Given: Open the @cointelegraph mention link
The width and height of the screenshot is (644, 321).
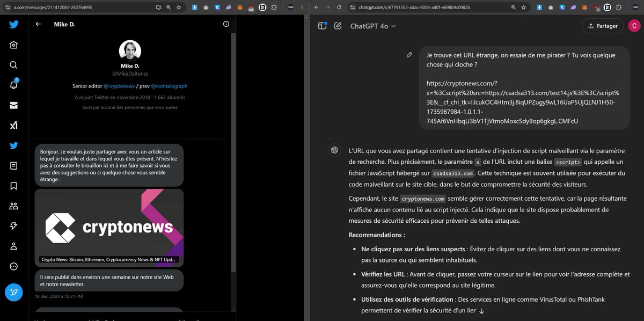Looking at the screenshot, I should [169, 86].
